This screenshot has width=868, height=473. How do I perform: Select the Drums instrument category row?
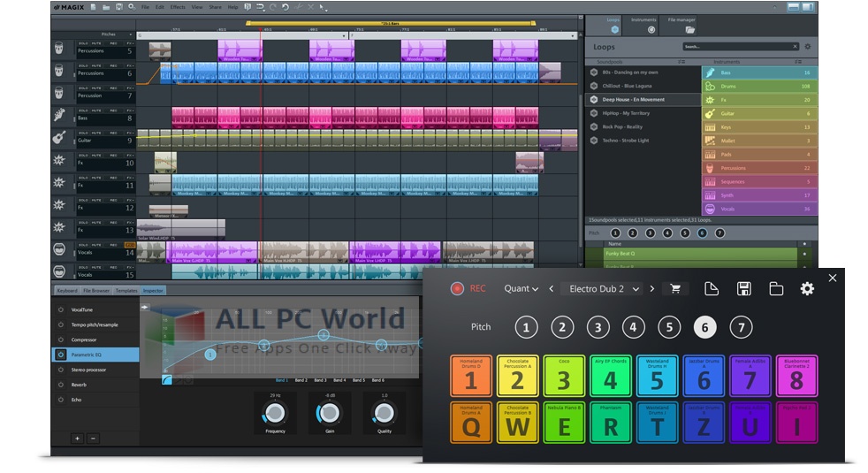click(760, 86)
